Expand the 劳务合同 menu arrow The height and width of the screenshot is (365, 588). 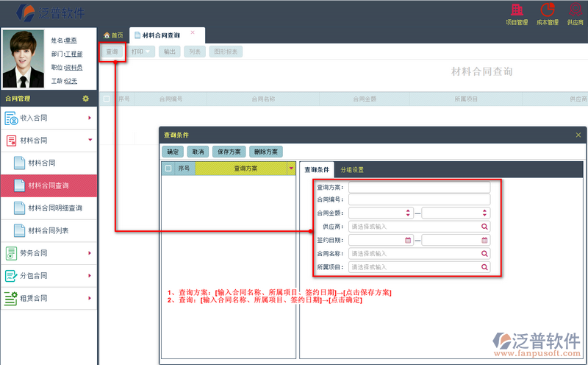click(x=90, y=253)
